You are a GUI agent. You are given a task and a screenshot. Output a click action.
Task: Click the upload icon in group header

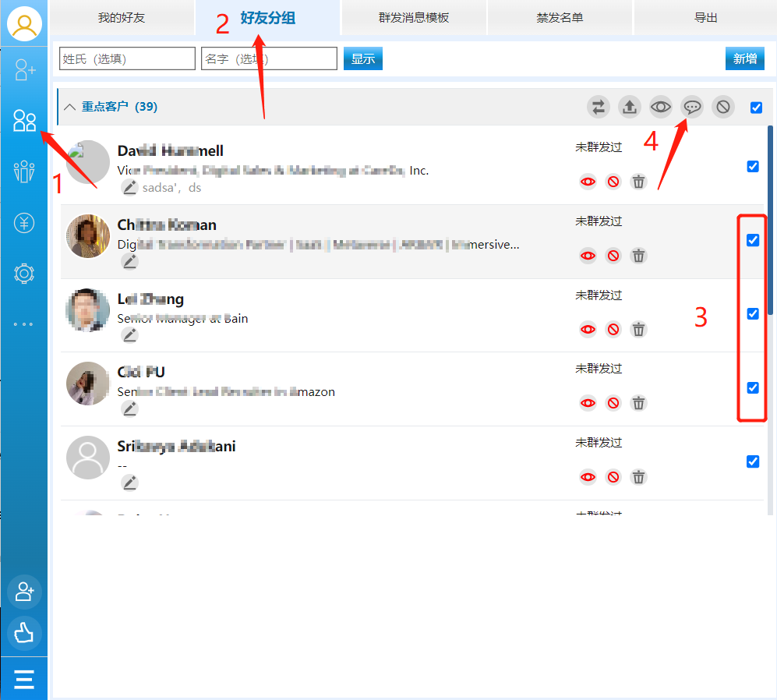[x=630, y=108]
